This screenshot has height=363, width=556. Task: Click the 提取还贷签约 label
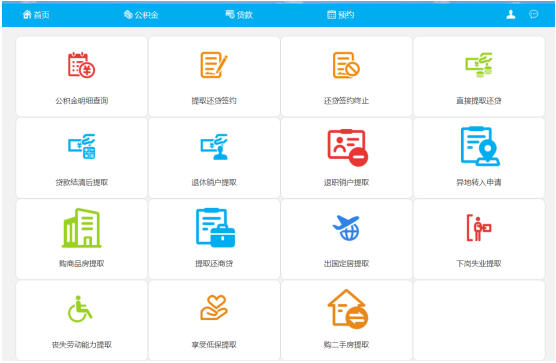(x=214, y=101)
